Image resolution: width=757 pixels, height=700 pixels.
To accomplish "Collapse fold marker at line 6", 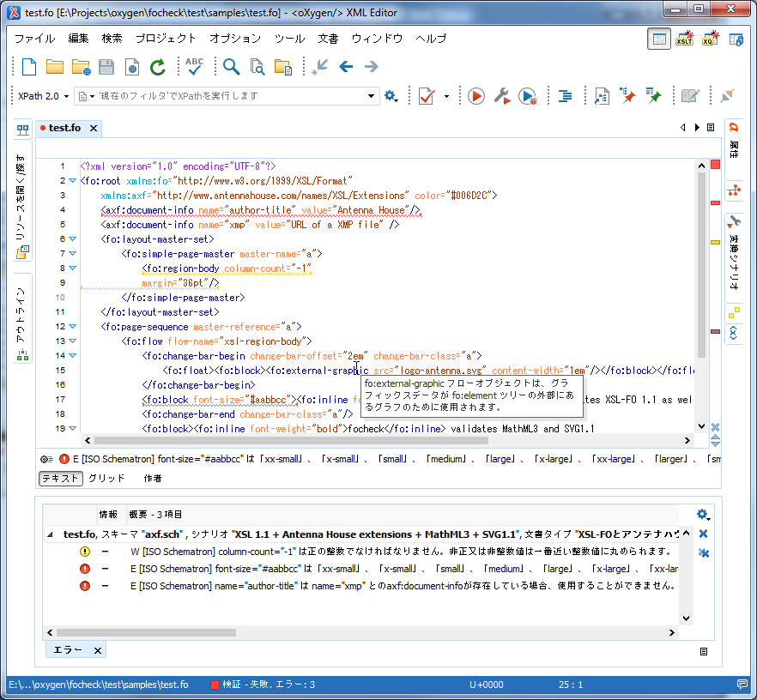I will pos(72,238).
